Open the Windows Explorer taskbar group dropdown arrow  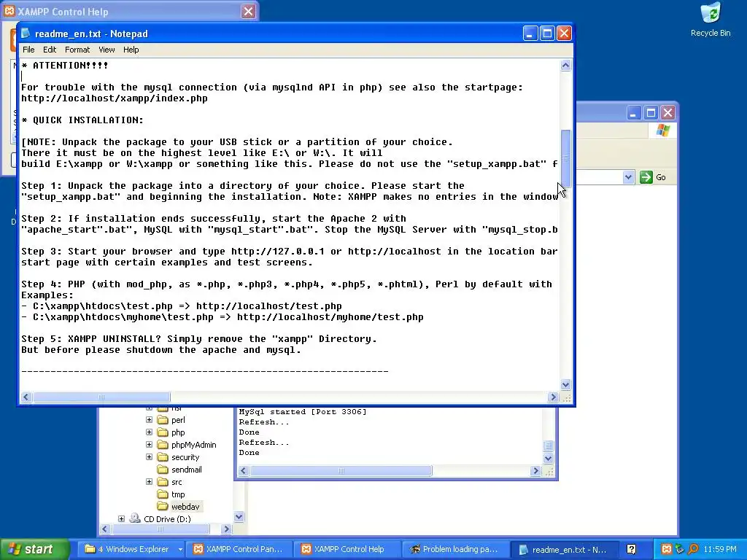click(180, 550)
